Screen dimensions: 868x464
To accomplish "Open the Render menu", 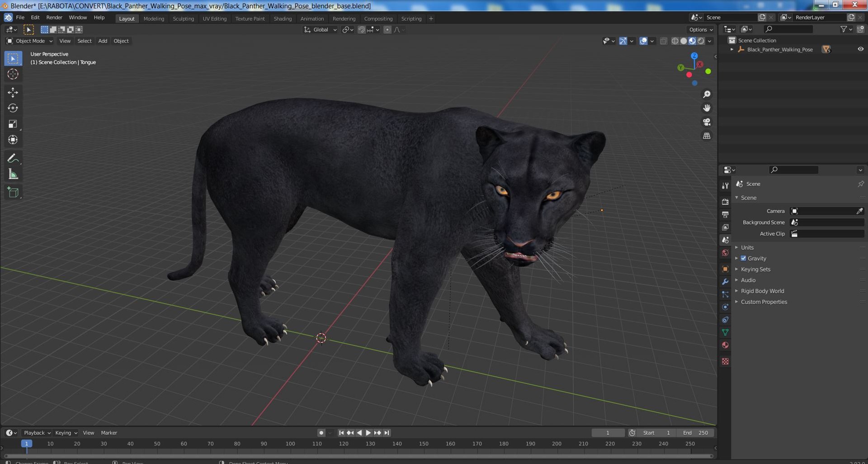I will pyautogui.click(x=54, y=18).
